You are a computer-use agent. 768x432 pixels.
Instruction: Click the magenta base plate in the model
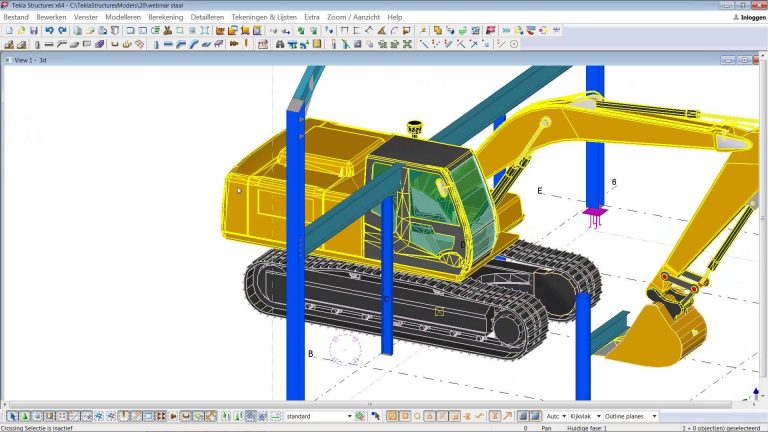pyautogui.click(x=595, y=212)
